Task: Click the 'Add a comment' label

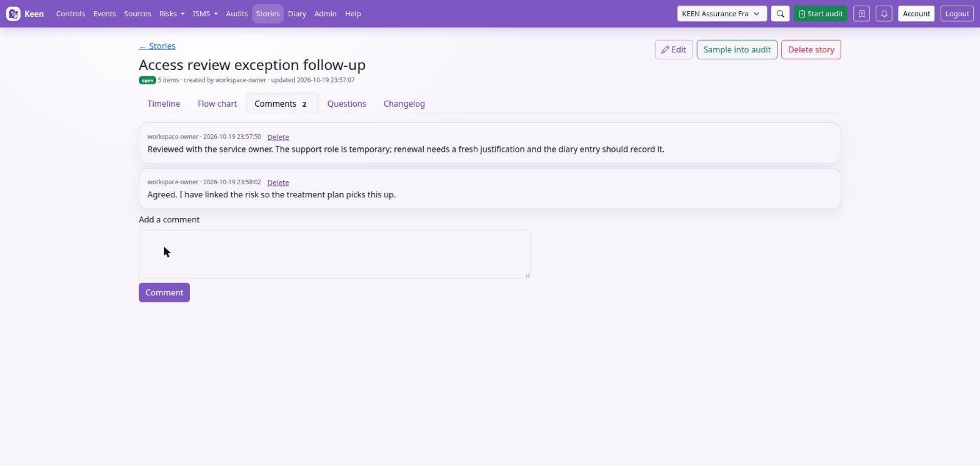Action: point(169,220)
